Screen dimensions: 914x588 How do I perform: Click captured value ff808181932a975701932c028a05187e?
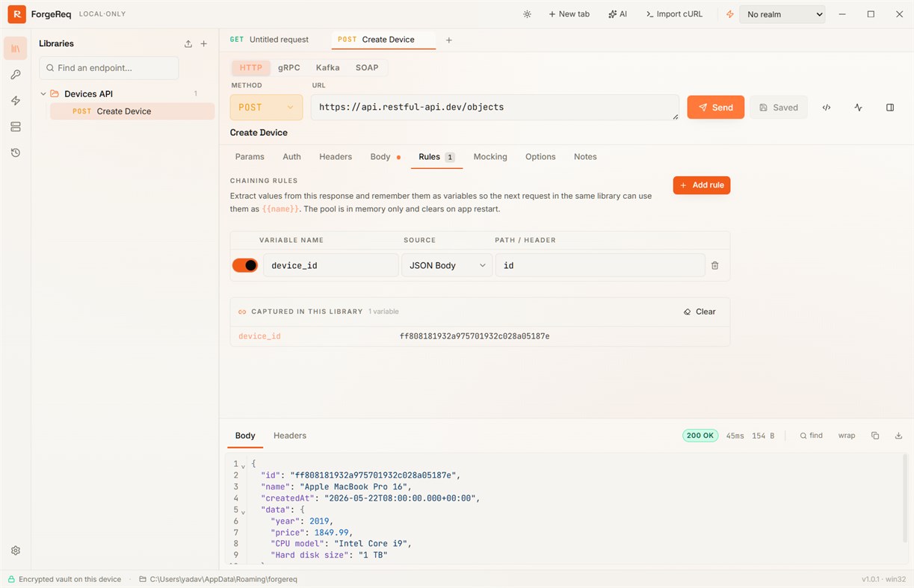[475, 336]
